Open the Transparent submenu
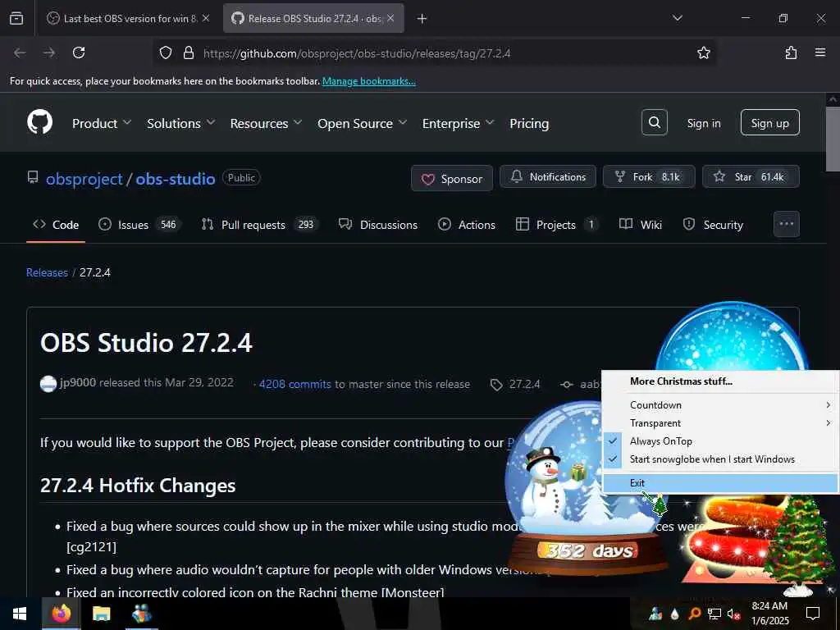 pyautogui.click(x=720, y=423)
